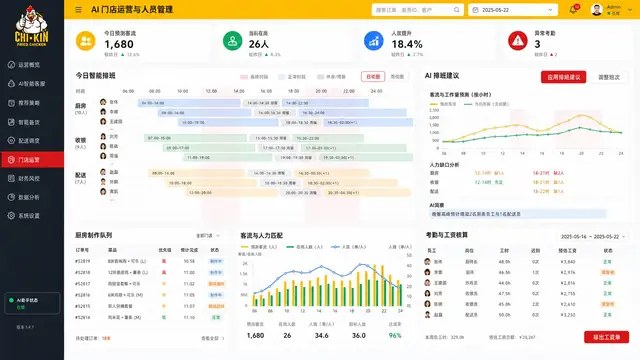Toggle the hamburger menu icon in header

pyautogui.click(x=78, y=9)
